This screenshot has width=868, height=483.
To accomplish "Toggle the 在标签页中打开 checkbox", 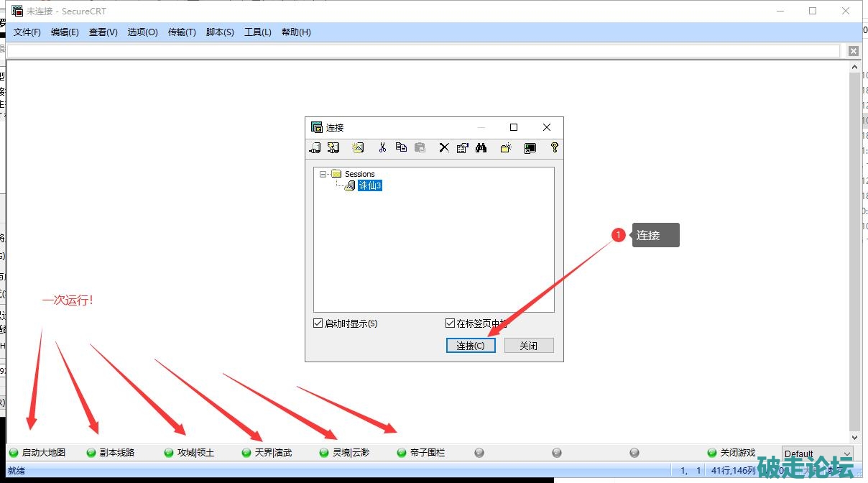I will pos(451,323).
